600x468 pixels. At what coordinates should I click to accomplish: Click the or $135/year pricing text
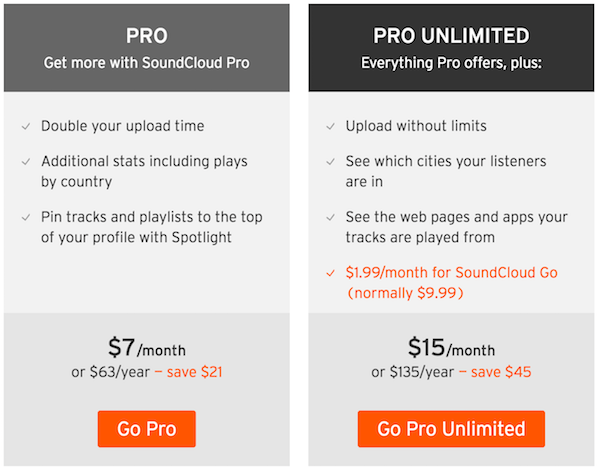(412, 372)
